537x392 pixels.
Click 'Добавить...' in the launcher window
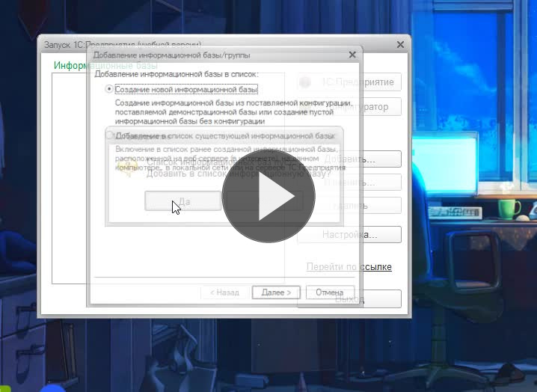(349, 159)
